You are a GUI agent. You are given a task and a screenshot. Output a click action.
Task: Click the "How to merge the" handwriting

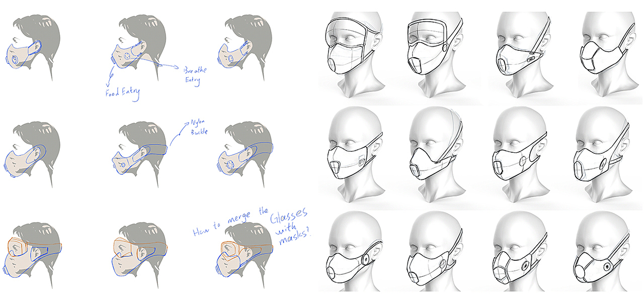point(230,223)
